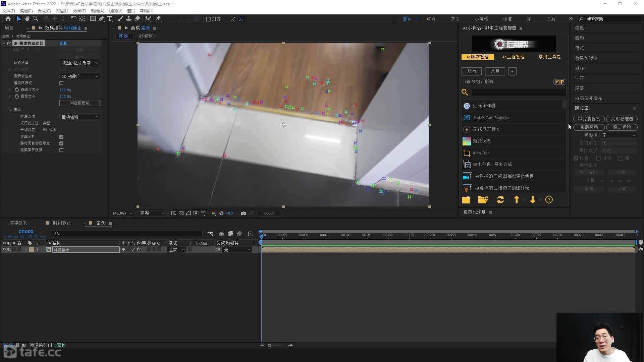This screenshot has height=362, width=644.
Task: Click the yellow down arrow icon
Action: point(533,200)
